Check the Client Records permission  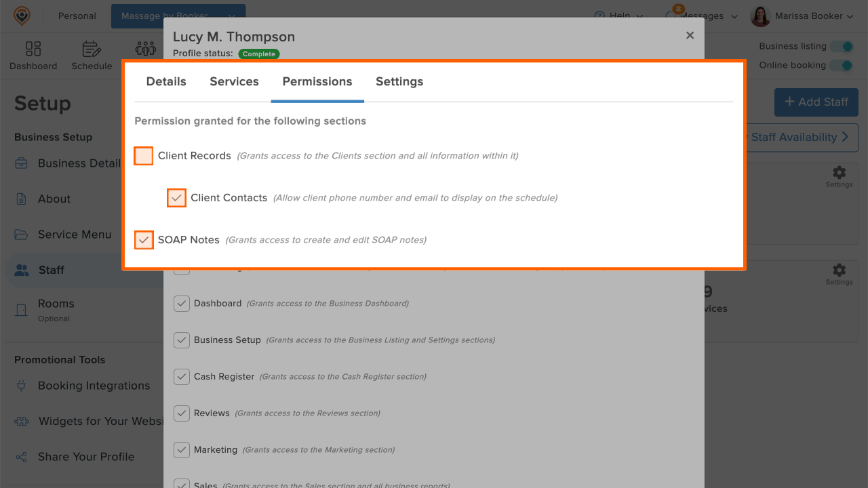tap(144, 156)
